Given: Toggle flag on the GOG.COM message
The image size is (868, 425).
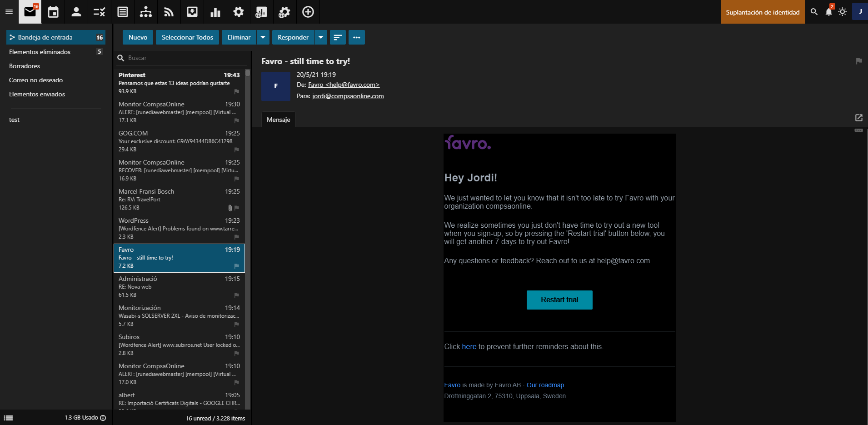Looking at the screenshot, I should [x=236, y=150].
